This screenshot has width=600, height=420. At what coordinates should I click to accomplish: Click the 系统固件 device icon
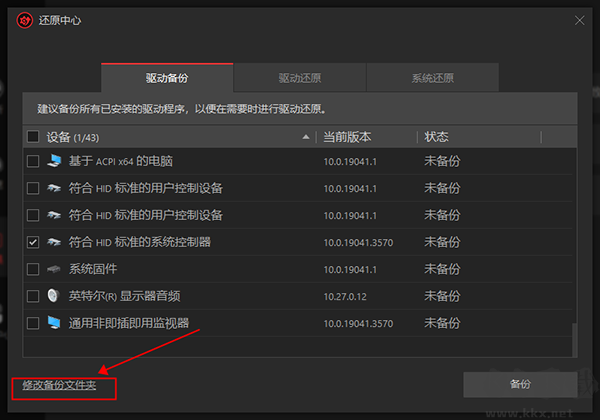coord(54,269)
